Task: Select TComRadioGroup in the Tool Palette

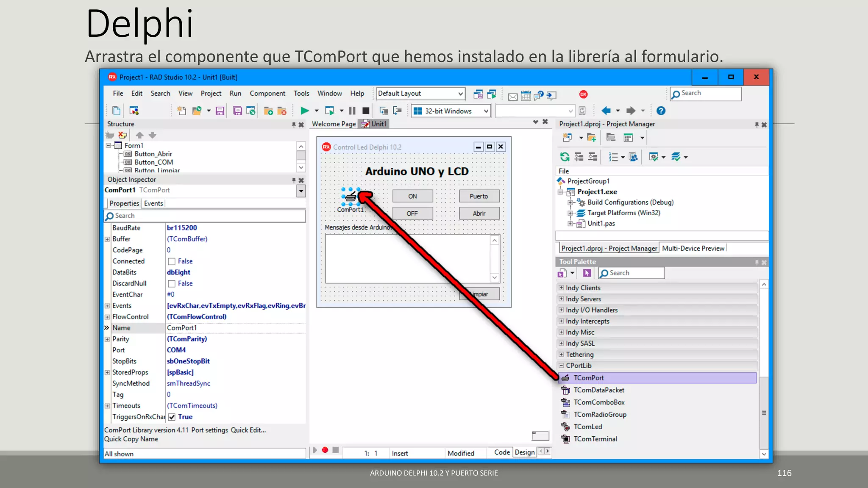Action: [x=600, y=415]
